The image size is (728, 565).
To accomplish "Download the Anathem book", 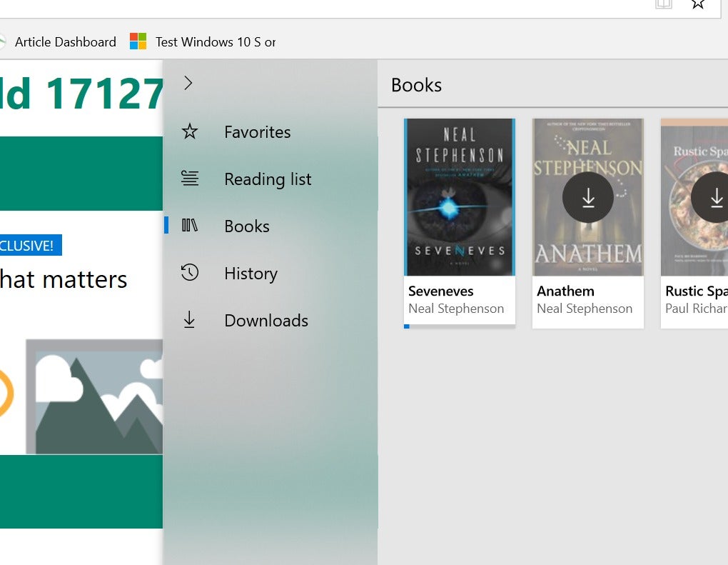I will (x=588, y=197).
